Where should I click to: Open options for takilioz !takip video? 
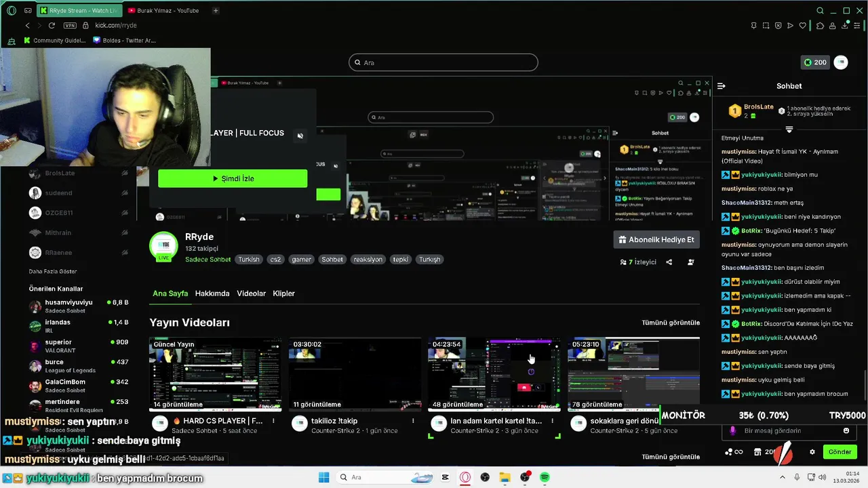coord(413,421)
